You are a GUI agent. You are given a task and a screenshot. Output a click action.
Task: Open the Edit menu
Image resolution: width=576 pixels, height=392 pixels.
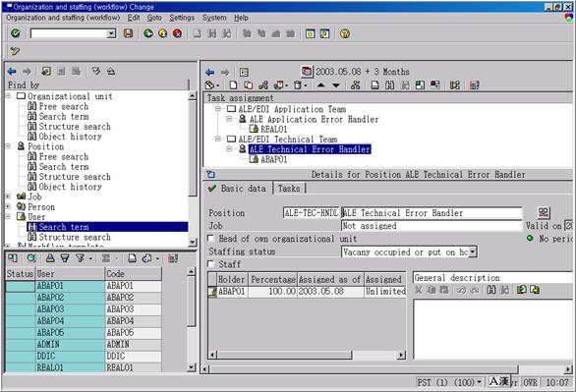pyautogui.click(x=134, y=18)
